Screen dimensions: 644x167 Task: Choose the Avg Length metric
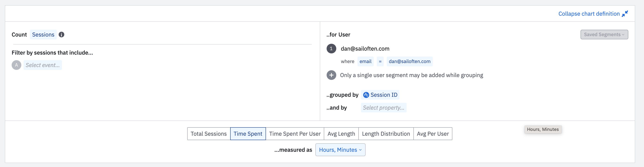tap(341, 134)
